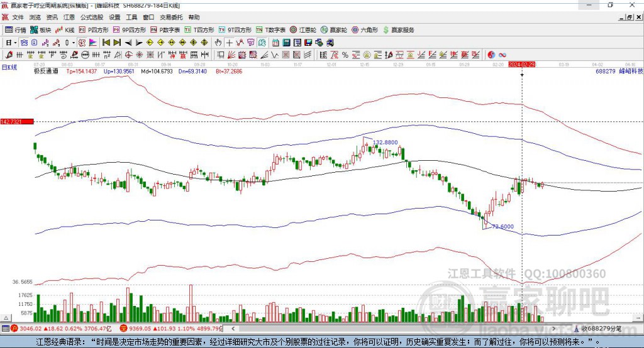
Task: Open 赢家服务 with the dollar icon
Action: pyautogui.click(x=398, y=30)
